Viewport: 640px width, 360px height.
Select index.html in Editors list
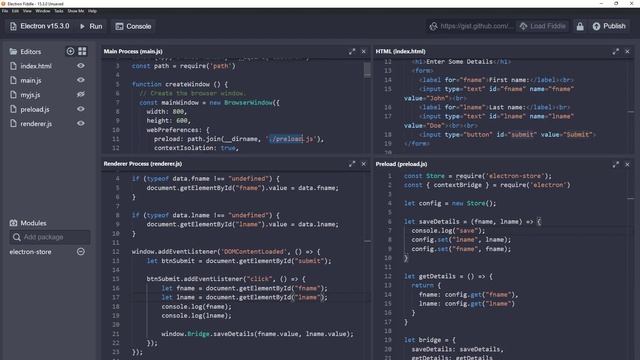click(36, 66)
